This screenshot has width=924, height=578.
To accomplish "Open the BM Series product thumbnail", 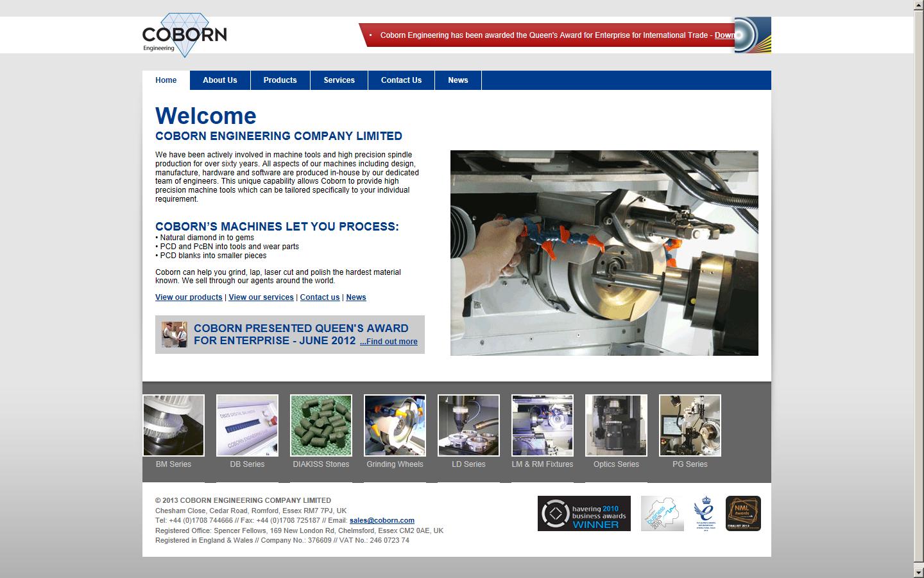I will [x=173, y=425].
